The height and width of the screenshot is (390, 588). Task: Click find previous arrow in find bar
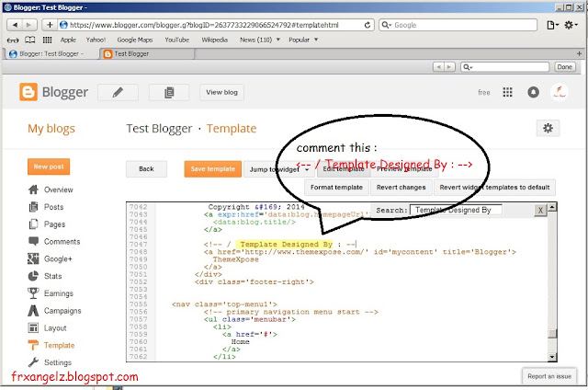pyautogui.click(x=438, y=67)
